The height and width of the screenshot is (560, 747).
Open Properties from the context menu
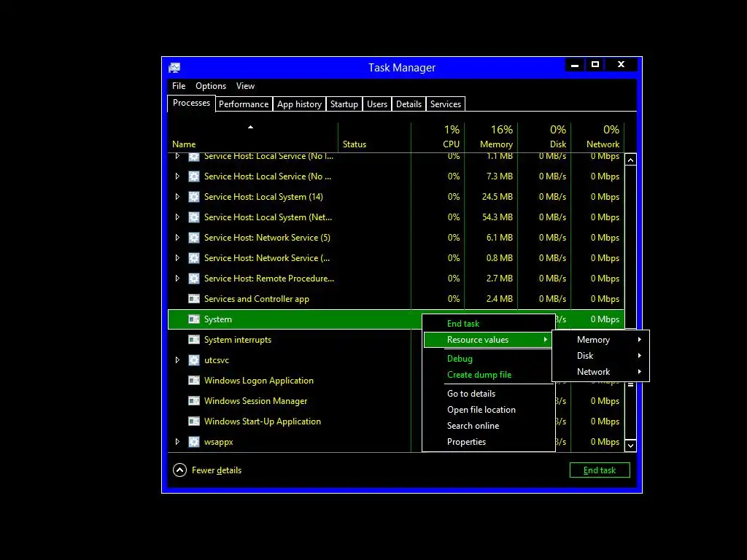point(488,442)
